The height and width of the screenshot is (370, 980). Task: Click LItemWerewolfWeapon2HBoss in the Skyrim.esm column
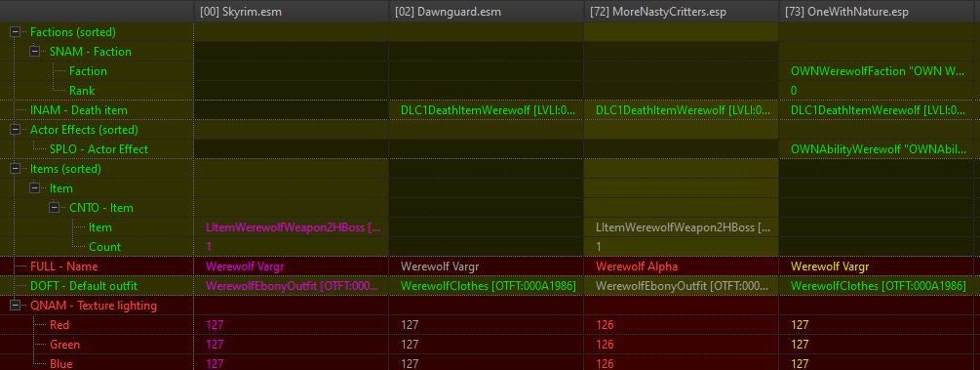coord(292,227)
